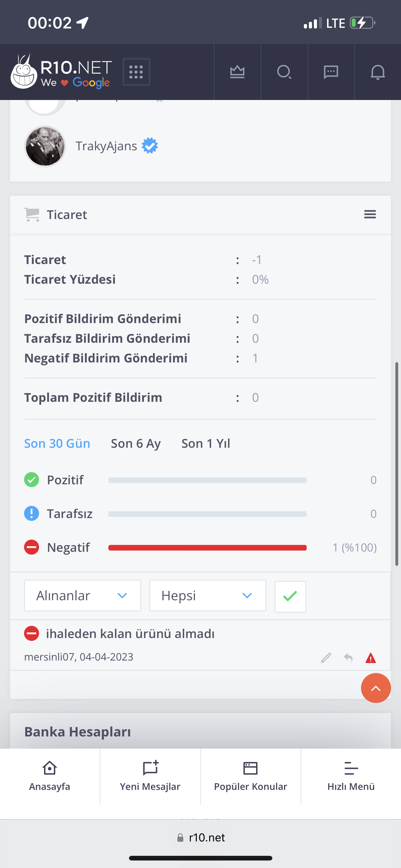Screen dimensions: 401x868
Task: Expand the Ticaret panel hamburger menu
Action: pos(370,214)
